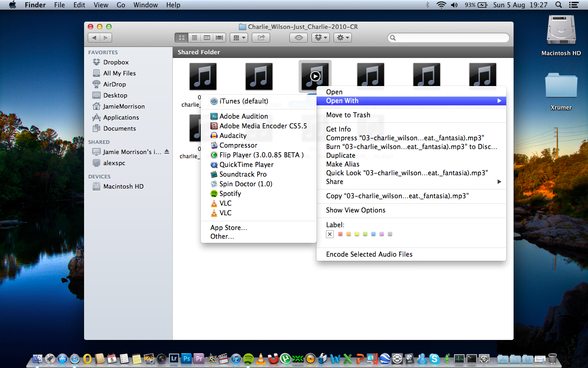The height and width of the screenshot is (368, 588).
Task: Expand the Share submenu in context menu
Action: 411,182
